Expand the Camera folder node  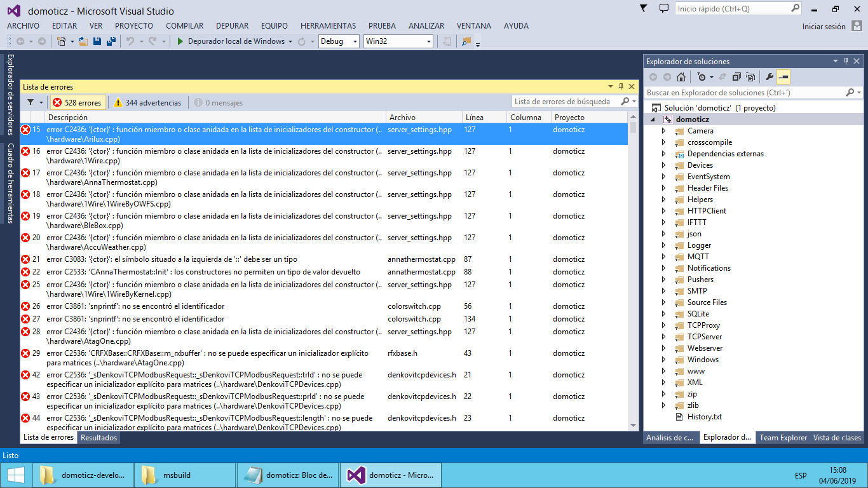[664, 131]
